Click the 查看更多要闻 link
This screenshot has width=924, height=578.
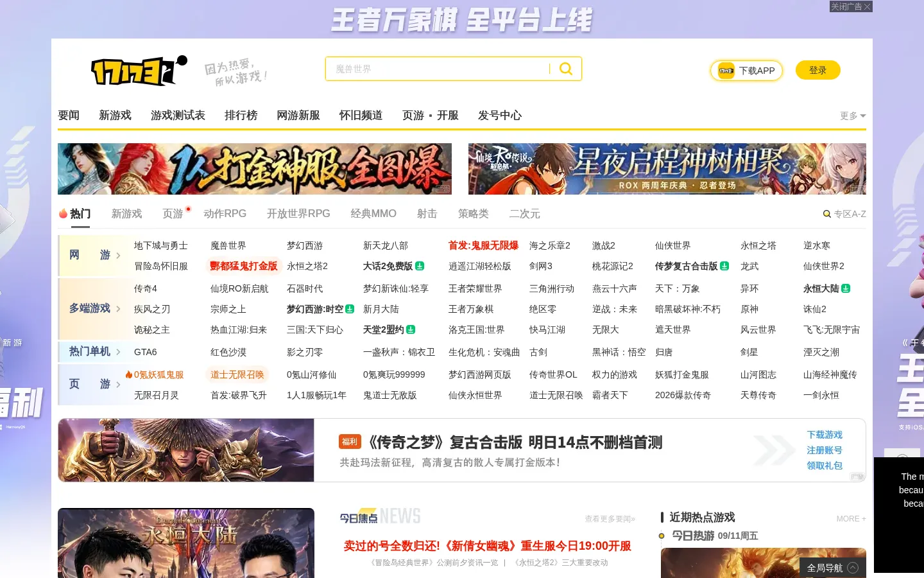[x=610, y=519]
